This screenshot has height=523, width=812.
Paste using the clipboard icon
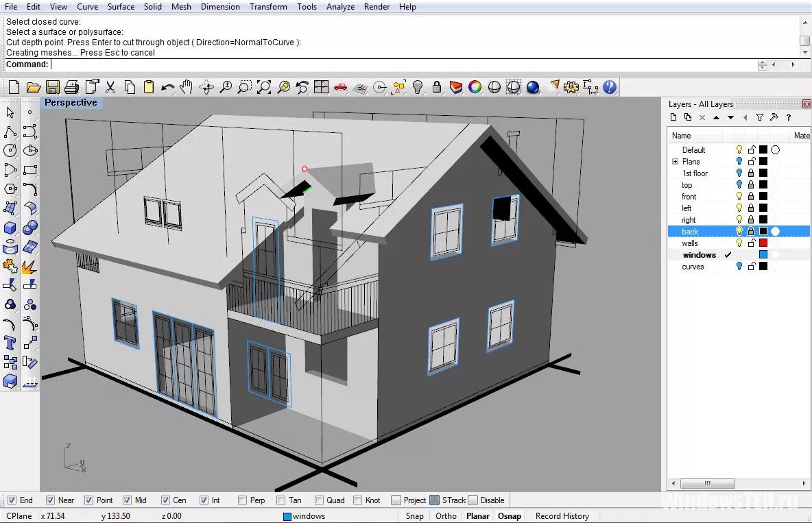pos(149,87)
